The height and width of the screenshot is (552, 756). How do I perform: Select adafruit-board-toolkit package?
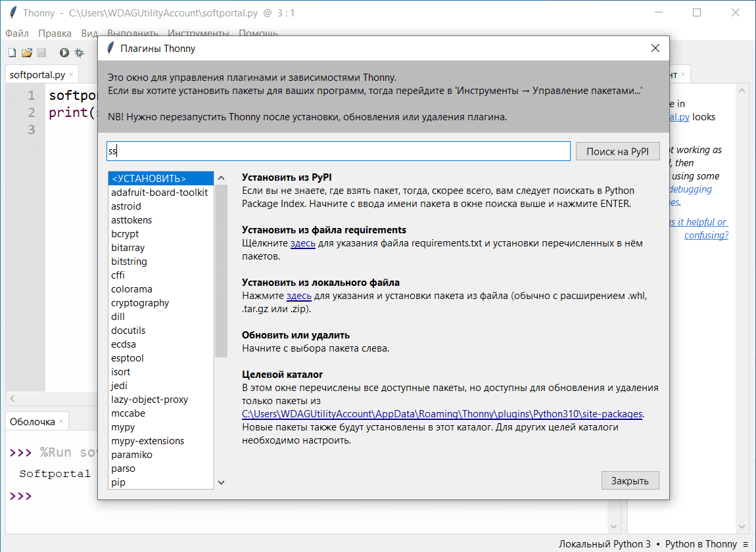[x=161, y=193]
